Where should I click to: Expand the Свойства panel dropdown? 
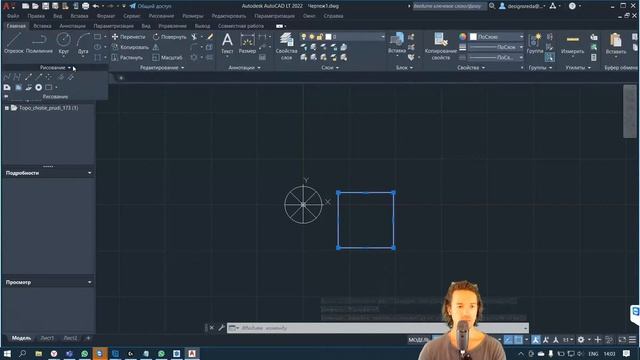tap(471, 68)
